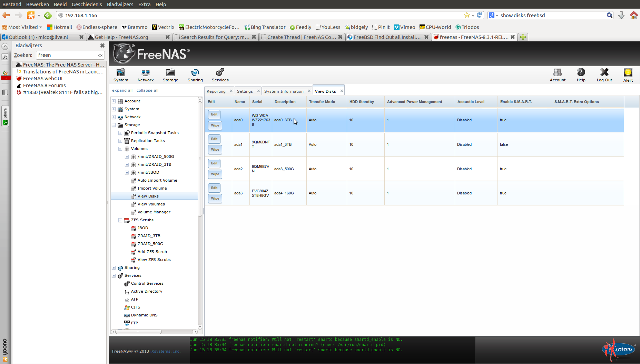Sort by the Serial column header
The image size is (640, 364).
point(257,102)
